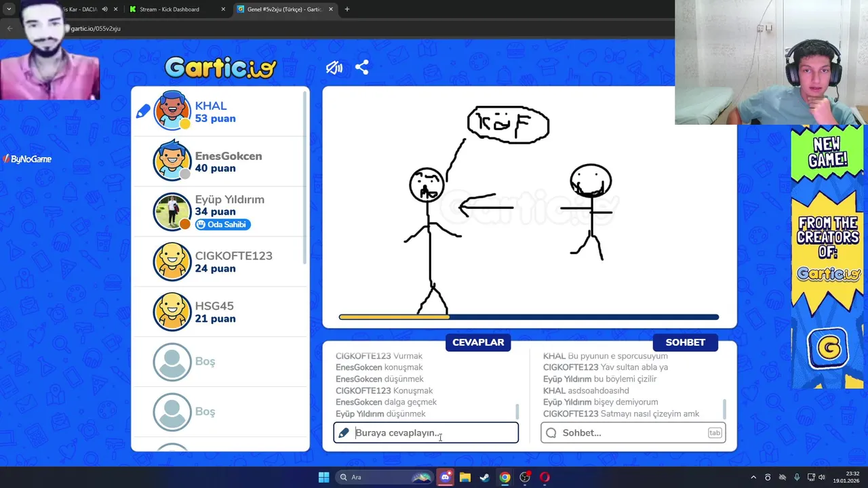Click the Oda Sahibi badge
Image resolution: width=868 pixels, height=488 pixels.
(x=223, y=224)
